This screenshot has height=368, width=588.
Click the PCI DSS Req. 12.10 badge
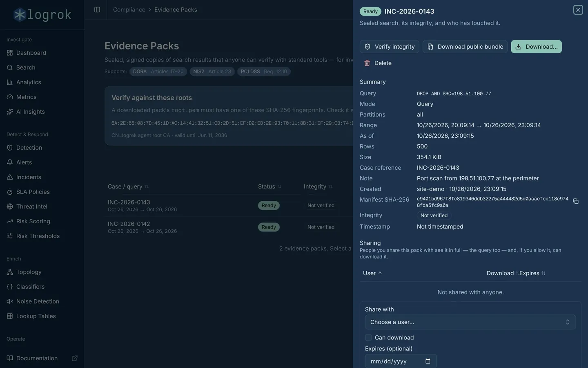pyautogui.click(x=264, y=72)
